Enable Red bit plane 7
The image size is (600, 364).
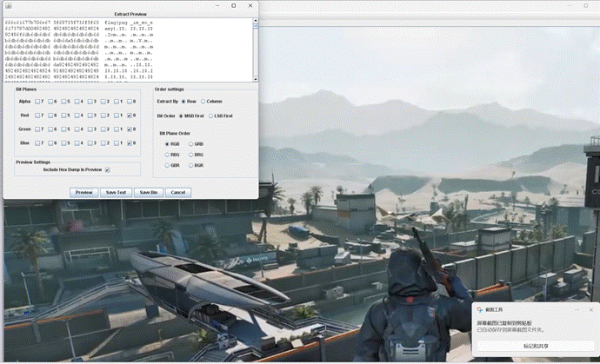37,116
